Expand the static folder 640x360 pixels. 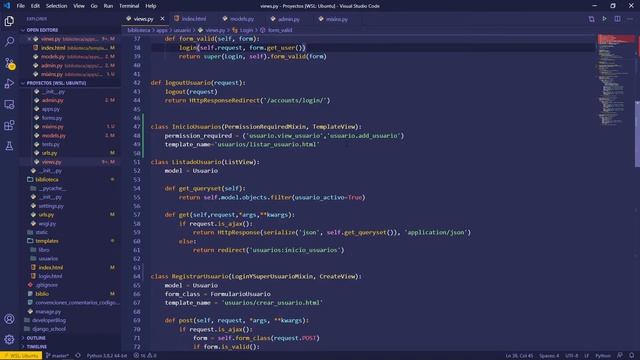[x=41, y=232]
